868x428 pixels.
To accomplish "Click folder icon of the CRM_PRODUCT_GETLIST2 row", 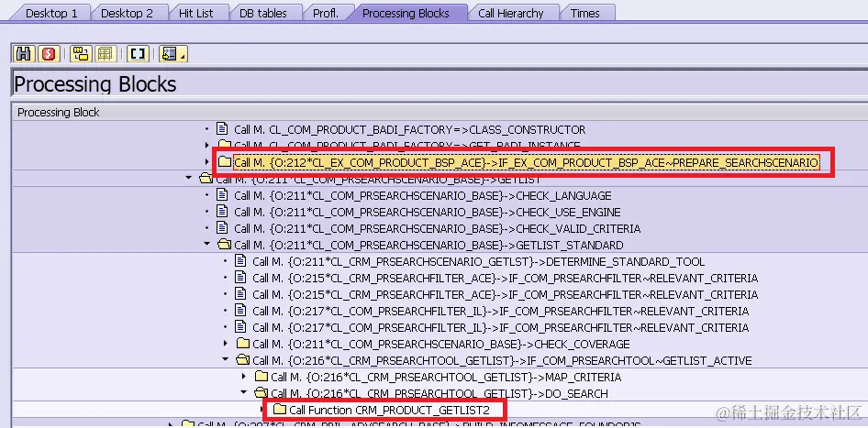I will click(x=280, y=410).
